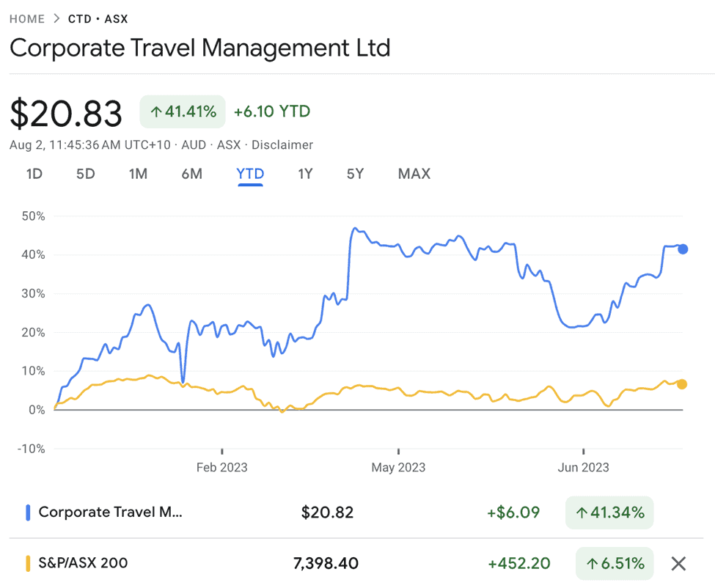
Task: Open the 6M performance view
Action: 192,174
